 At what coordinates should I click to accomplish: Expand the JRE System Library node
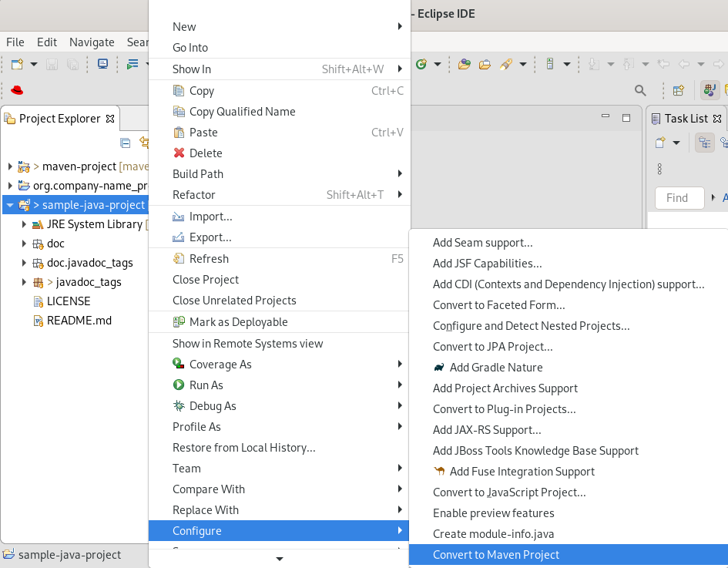(25, 224)
